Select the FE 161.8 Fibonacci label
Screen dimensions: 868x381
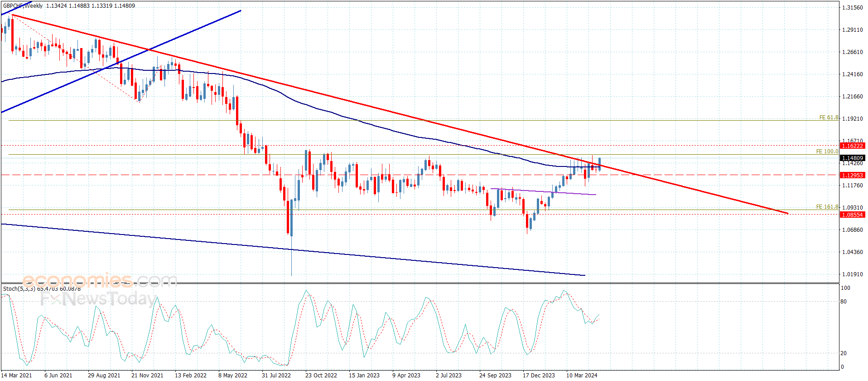827,207
